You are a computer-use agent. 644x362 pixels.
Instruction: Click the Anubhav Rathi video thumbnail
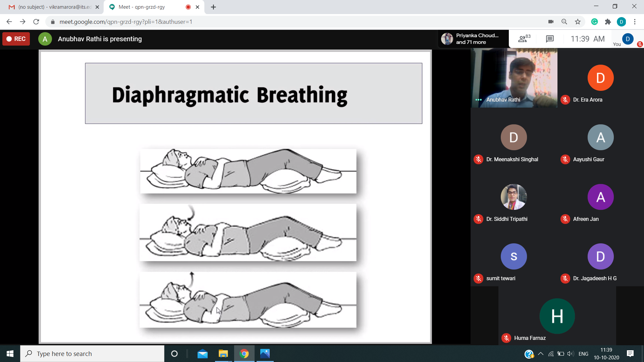(514, 78)
